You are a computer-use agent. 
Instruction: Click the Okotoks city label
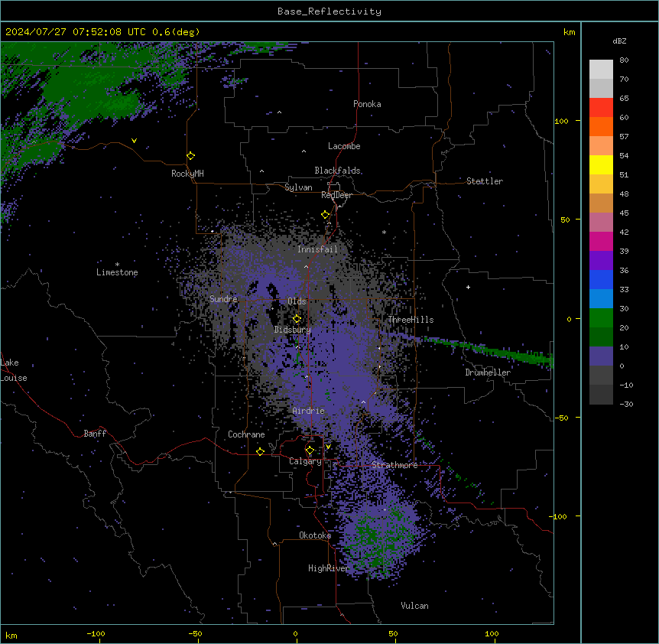pyautogui.click(x=315, y=535)
